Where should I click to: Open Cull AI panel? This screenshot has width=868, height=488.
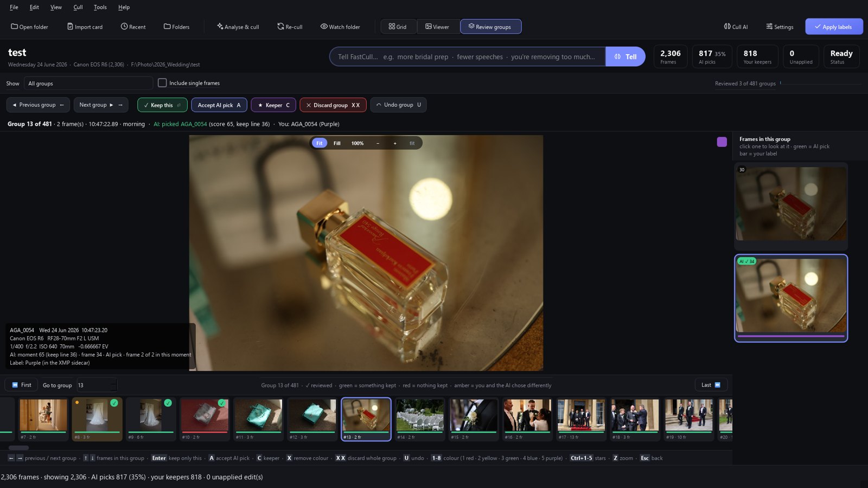(736, 27)
